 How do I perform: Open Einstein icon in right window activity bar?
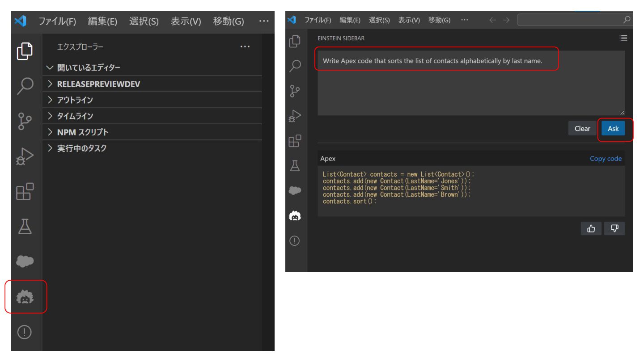click(x=295, y=216)
